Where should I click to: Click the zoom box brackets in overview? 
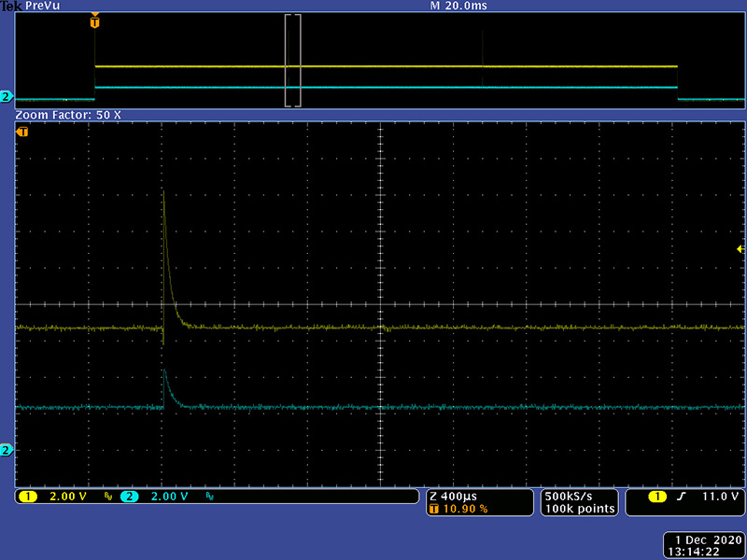[293, 61]
